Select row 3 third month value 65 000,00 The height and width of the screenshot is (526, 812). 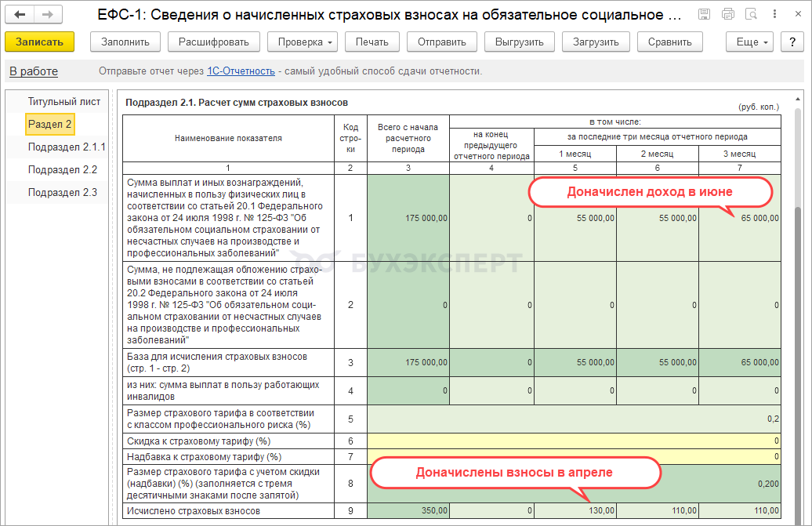[740, 362]
